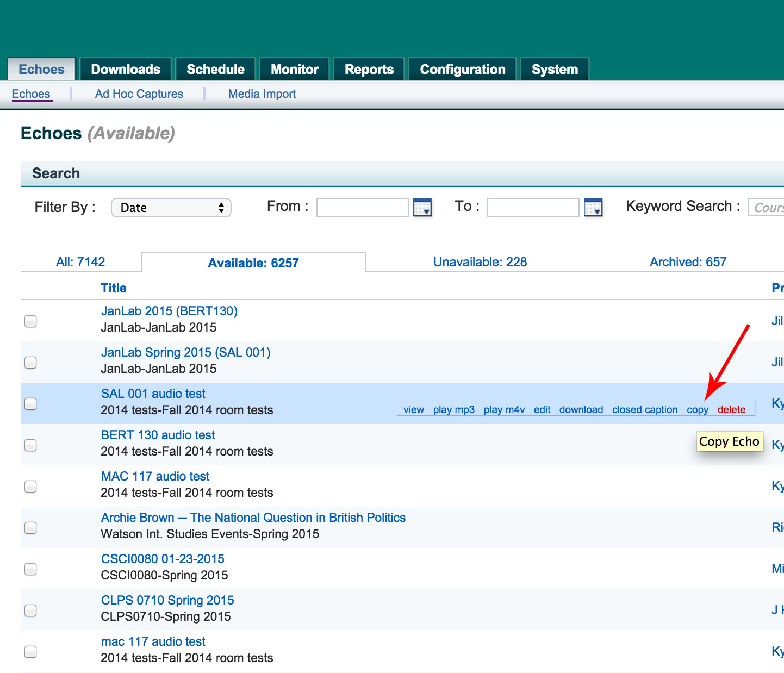Select the SAL 001 audio test checkbox
784x673 pixels.
(x=30, y=404)
